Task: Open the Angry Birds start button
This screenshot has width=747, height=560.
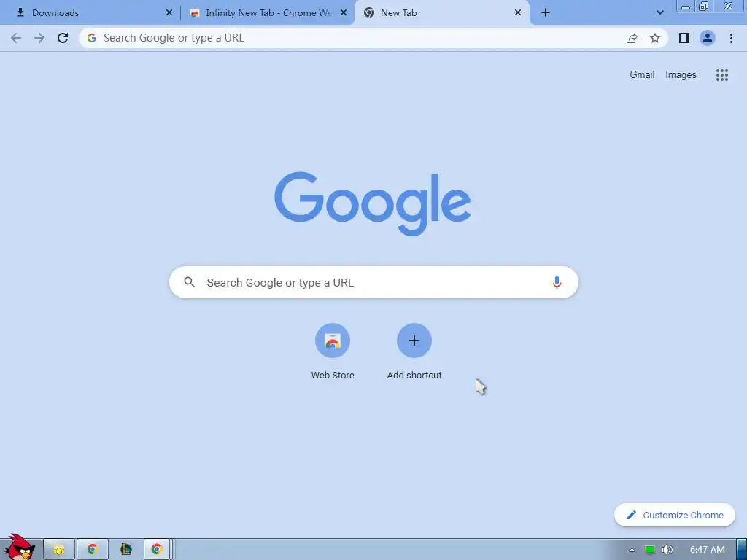Action: pos(19,547)
